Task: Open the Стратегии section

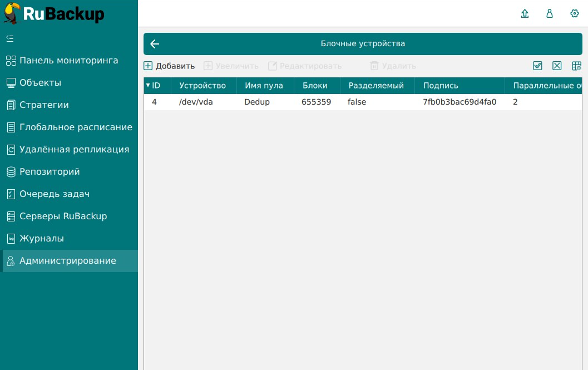Action: (x=44, y=105)
